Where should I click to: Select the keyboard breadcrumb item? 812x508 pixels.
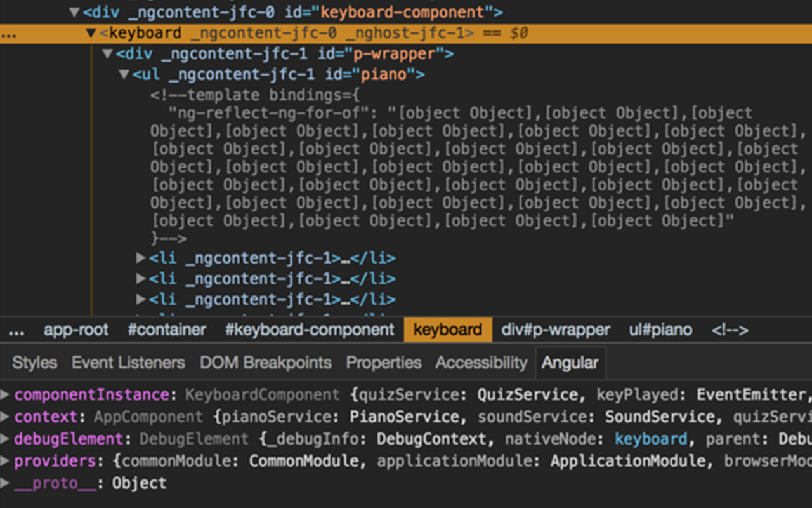click(x=448, y=330)
